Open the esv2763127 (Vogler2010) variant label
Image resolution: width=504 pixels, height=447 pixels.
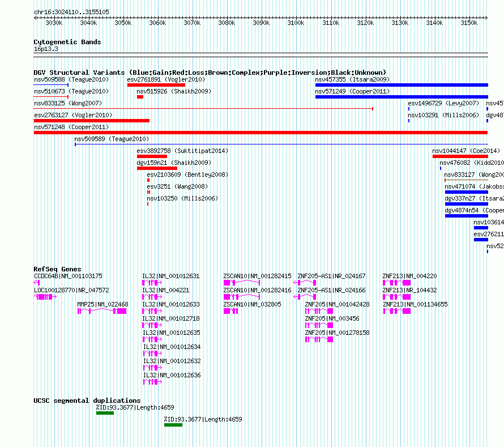[73, 115]
